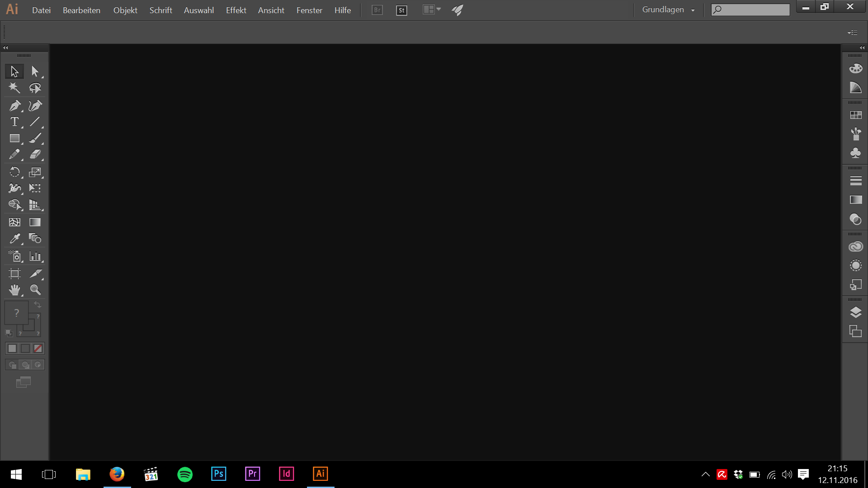The height and width of the screenshot is (488, 868).
Task: Select the Zoom magnifier tool
Action: [35, 290]
